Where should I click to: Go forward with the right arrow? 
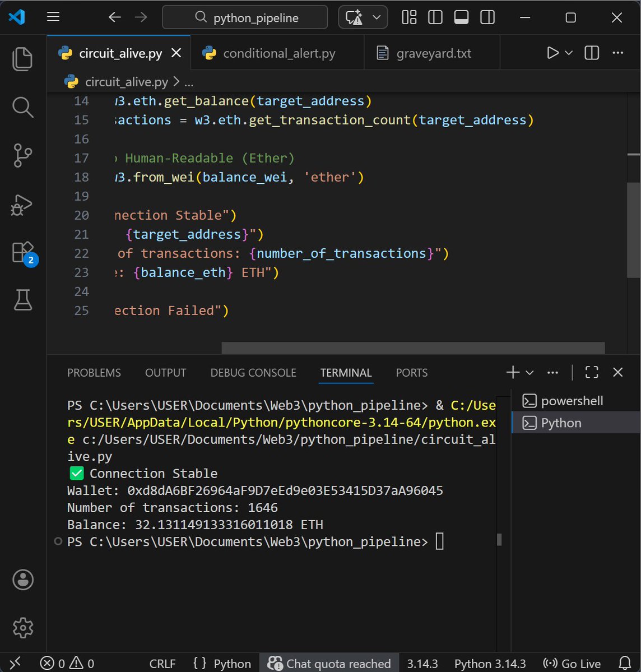(141, 17)
